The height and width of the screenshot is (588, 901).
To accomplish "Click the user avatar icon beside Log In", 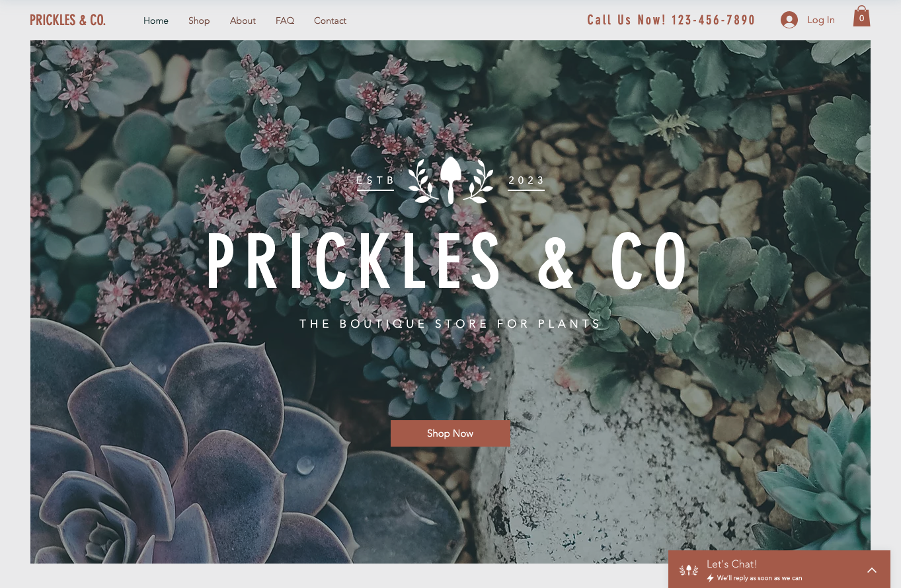I will click(789, 20).
